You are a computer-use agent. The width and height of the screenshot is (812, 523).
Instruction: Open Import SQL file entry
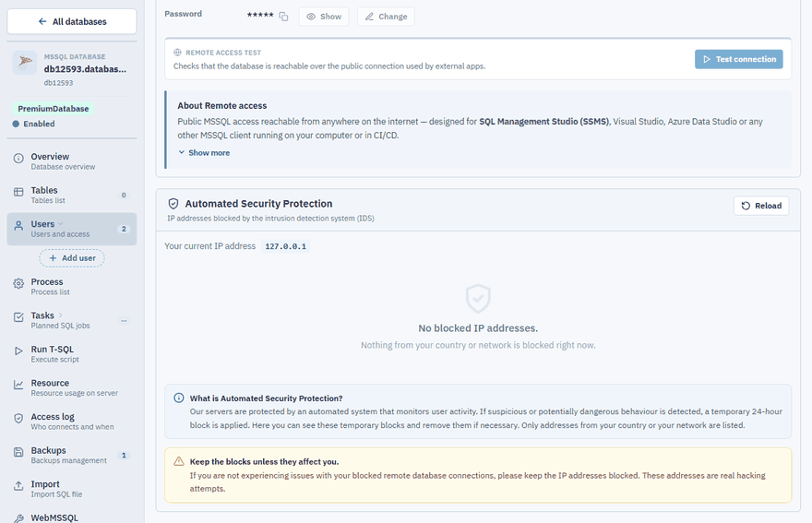(x=71, y=488)
